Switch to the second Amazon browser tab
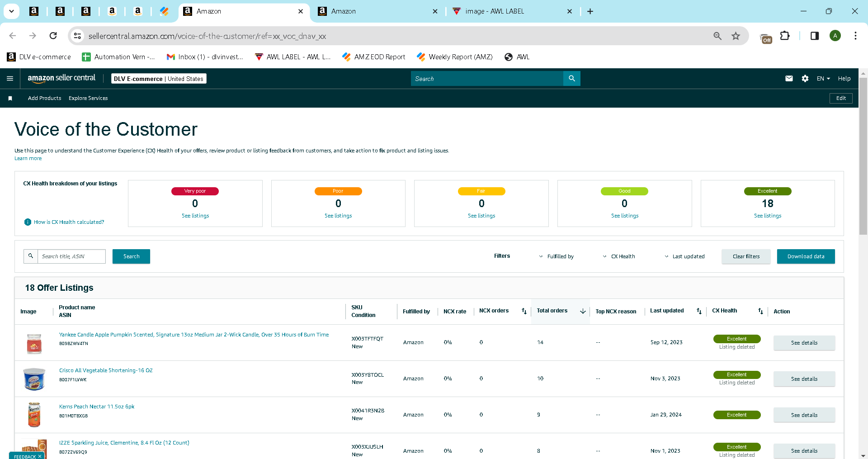 coord(378,11)
